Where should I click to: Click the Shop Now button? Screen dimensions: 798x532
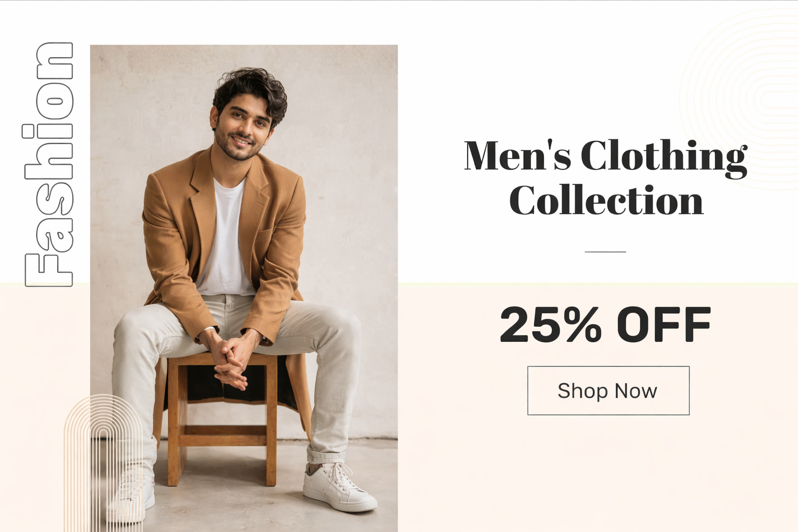(608, 391)
